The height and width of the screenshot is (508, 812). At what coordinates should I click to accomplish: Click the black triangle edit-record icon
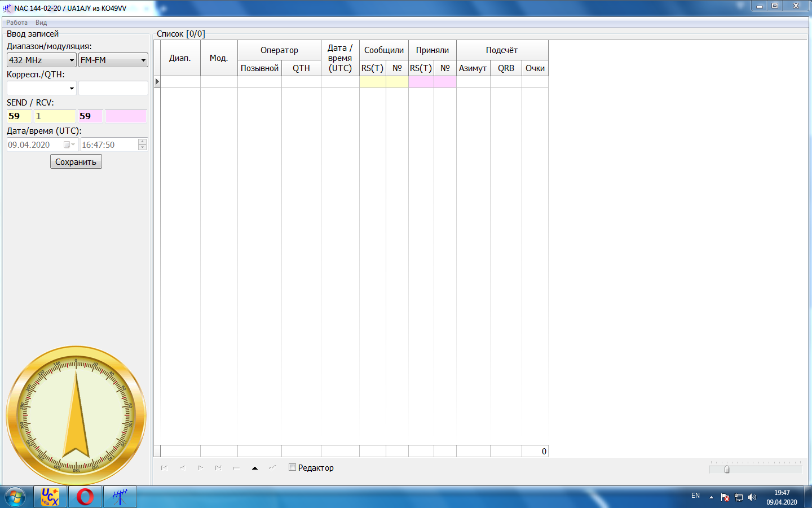coord(255,468)
